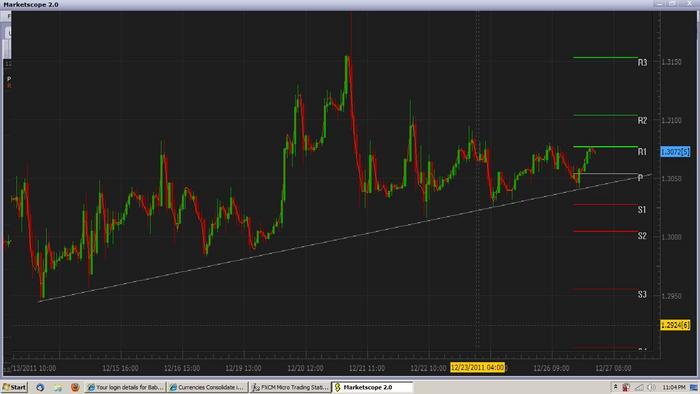The height and width of the screenshot is (394, 700).
Task: Click the system clock showing 11:04 PM
Action: 674,387
